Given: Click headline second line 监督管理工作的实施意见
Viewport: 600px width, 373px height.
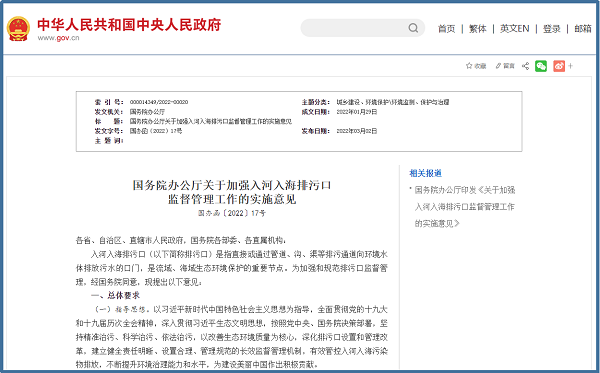Looking at the screenshot, I should tap(232, 199).
